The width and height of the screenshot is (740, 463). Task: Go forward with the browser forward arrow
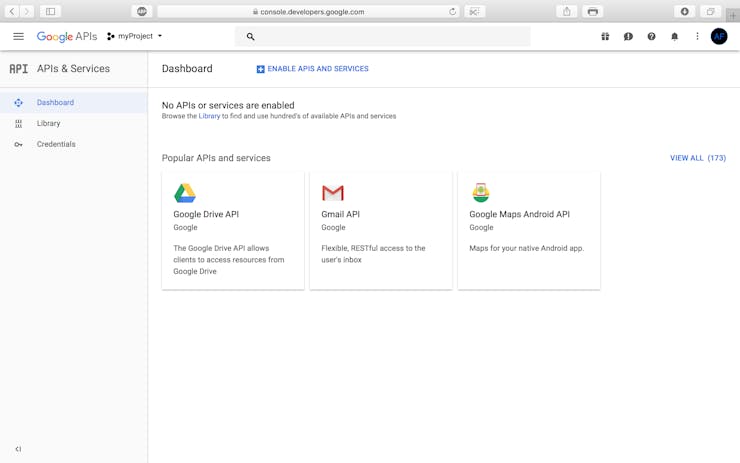tap(26, 11)
